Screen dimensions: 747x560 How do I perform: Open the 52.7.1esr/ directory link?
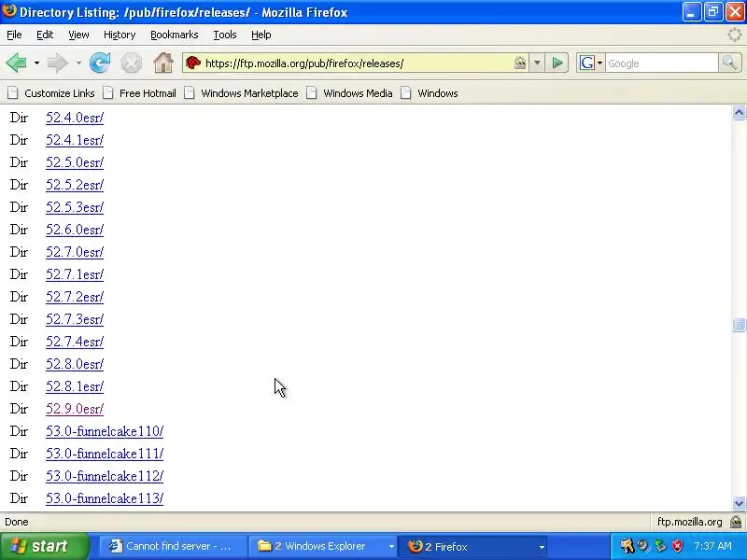click(x=75, y=274)
